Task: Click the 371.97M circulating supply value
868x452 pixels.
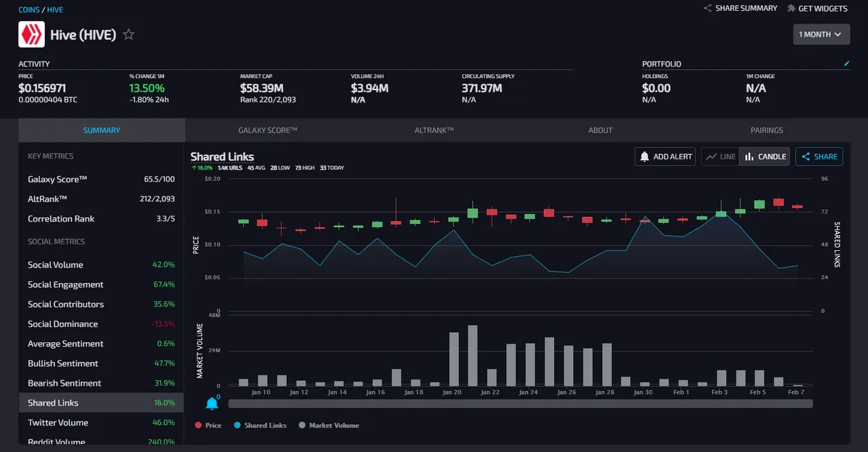Action: pyautogui.click(x=482, y=88)
